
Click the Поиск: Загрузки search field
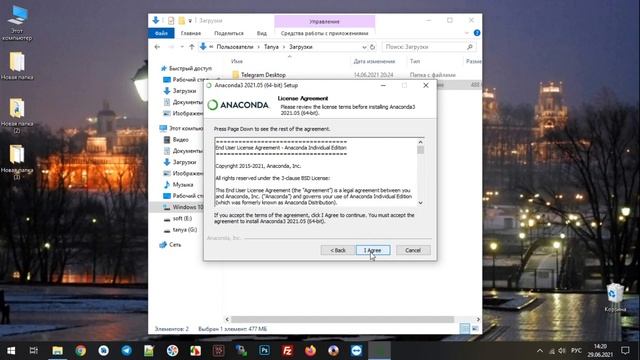click(x=429, y=47)
